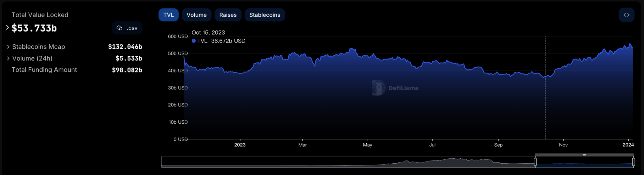Click the $98.082b funding value
The height and width of the screenshot is (175, 644).
pyautogui.click(x=127, y=70)
